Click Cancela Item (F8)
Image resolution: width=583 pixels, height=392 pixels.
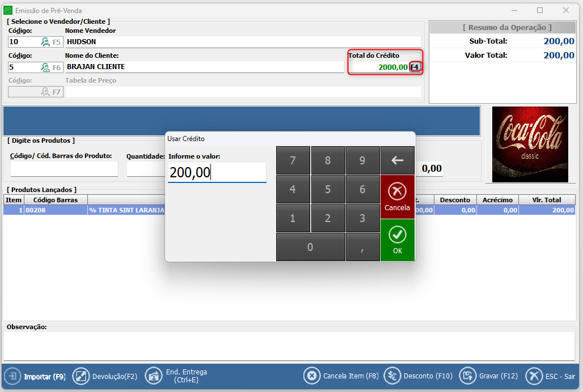(x=341, y=376)
